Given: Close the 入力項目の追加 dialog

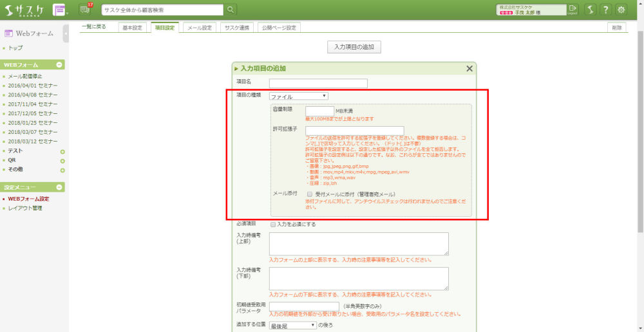Looking at the screenshot, I should pos(469,68).
